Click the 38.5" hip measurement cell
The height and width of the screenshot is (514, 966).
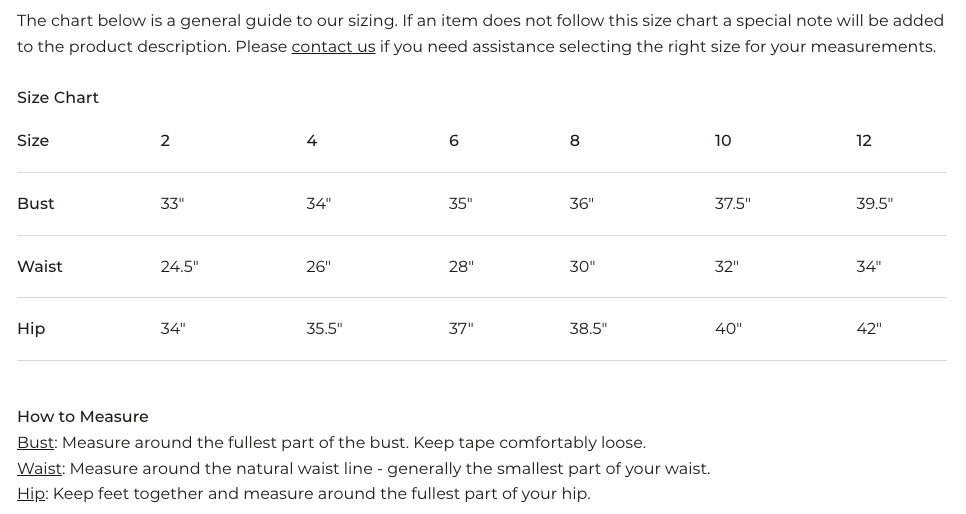[x=588, y=328]
